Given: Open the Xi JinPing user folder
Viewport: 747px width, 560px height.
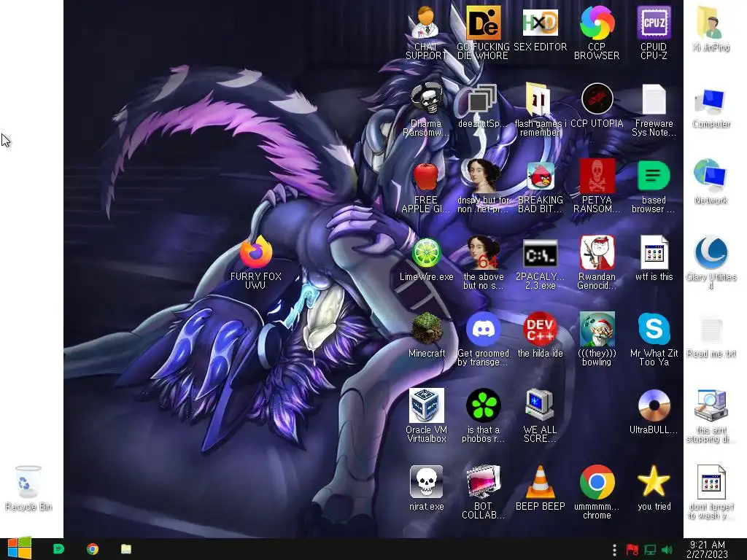Looking at the screenshot, I should tap(711, 28).
